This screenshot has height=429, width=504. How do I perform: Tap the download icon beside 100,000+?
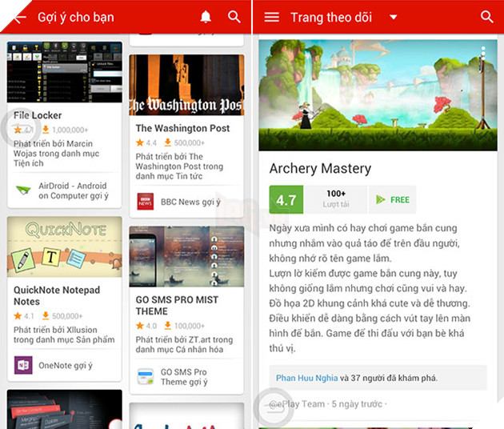point(167,326)
